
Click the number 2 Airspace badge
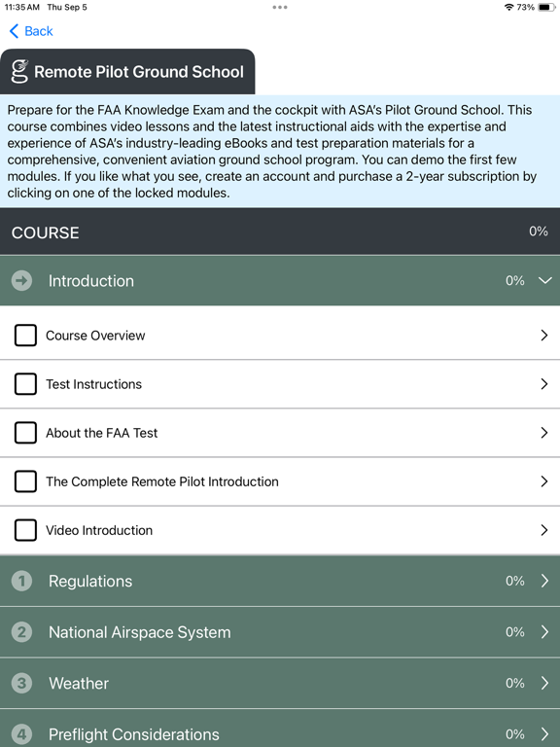[22, 632]
